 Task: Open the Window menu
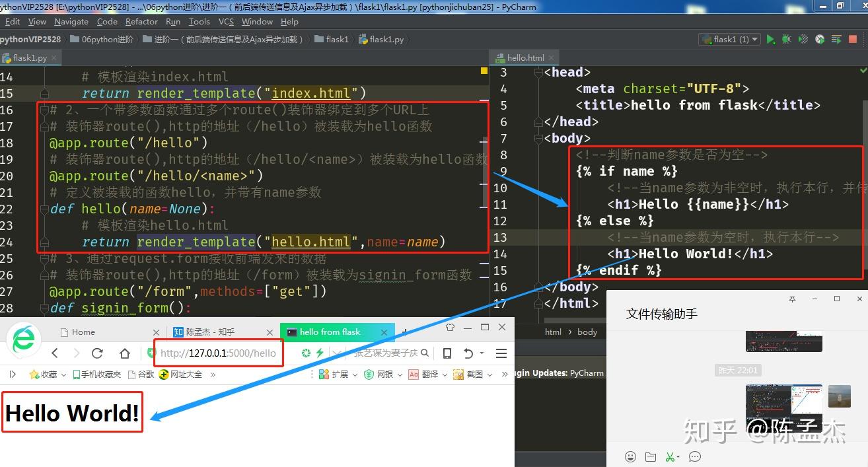pos(257,22)
